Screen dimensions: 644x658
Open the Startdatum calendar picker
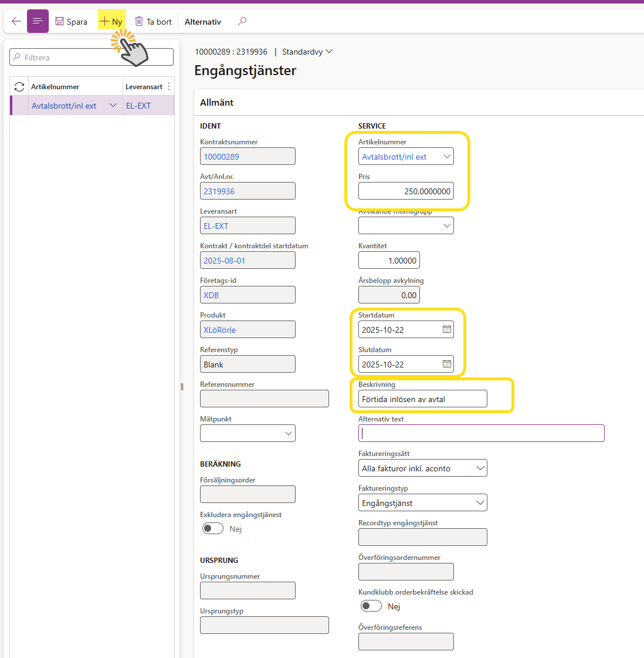(x=446, y=330)
